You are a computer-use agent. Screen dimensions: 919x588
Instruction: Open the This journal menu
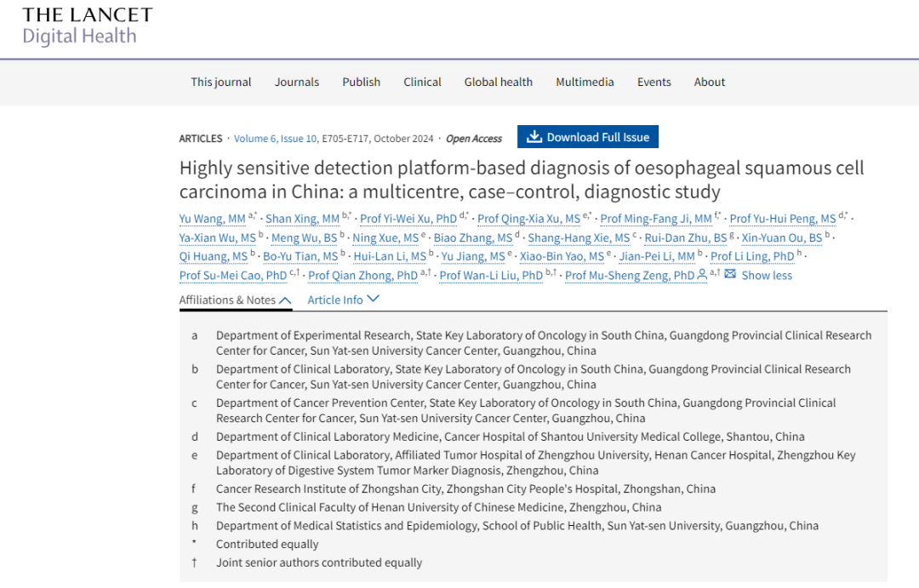point(221,82)
